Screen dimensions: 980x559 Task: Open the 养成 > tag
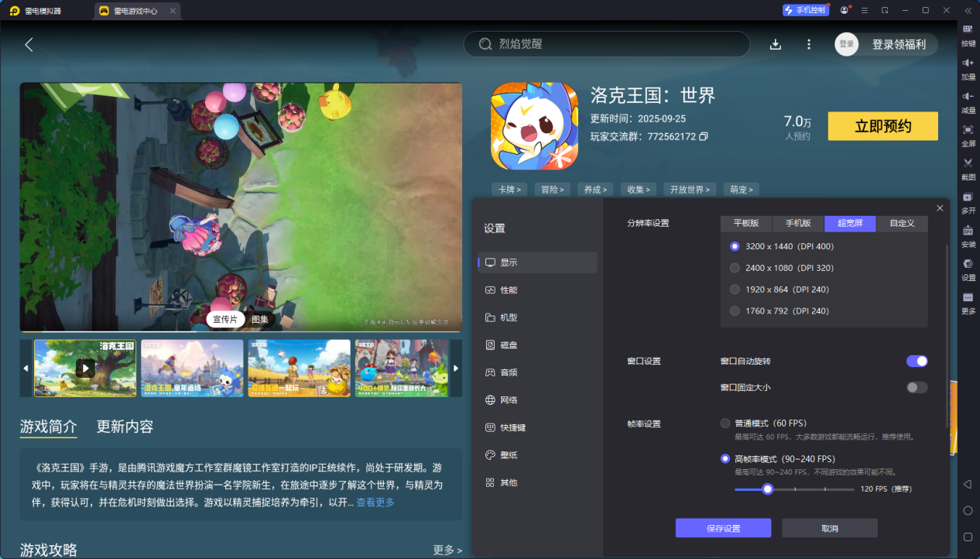click(x=596, y=189)
